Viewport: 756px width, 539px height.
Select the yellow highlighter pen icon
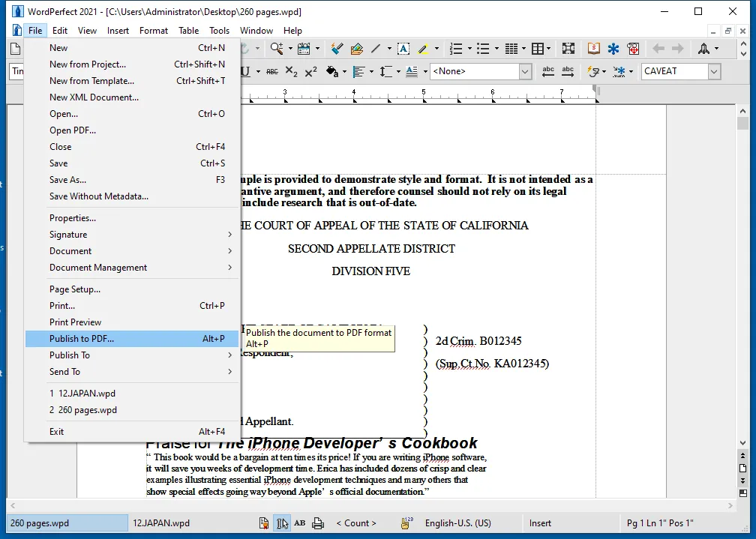coord(423,48)
